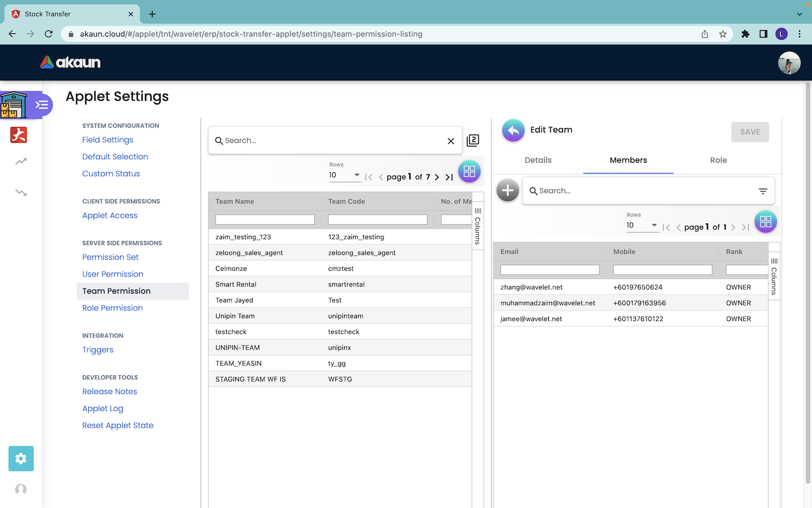Toggle the Columns panel in members table

coord(774,276)
